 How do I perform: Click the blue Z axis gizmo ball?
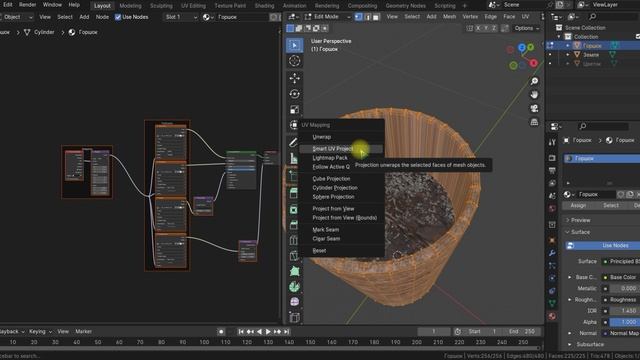[x=522, y=48]
